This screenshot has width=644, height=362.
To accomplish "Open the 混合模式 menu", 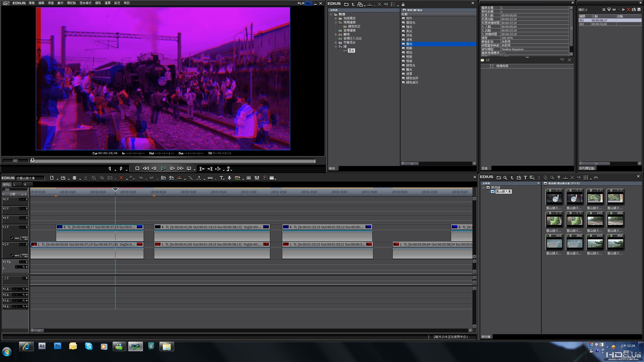I will click(85, 3).
